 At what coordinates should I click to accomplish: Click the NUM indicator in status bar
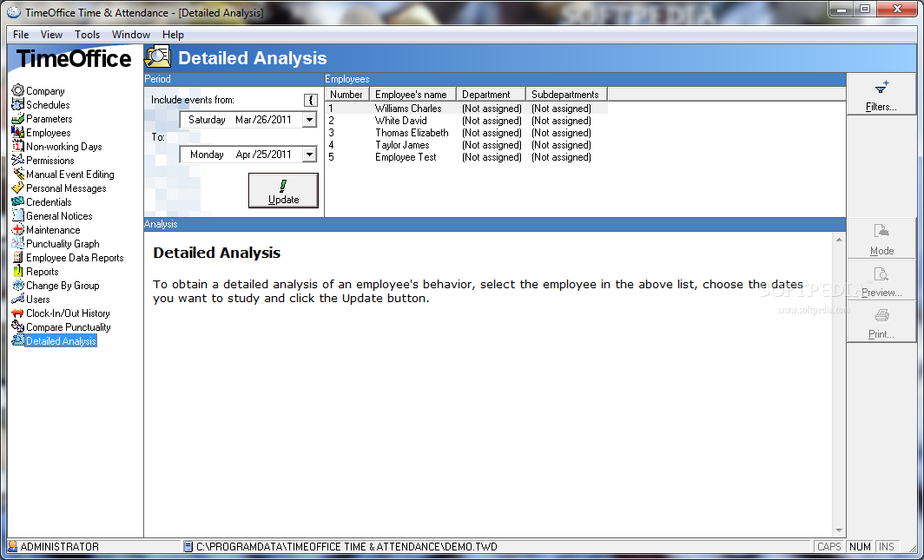point(860,546)
